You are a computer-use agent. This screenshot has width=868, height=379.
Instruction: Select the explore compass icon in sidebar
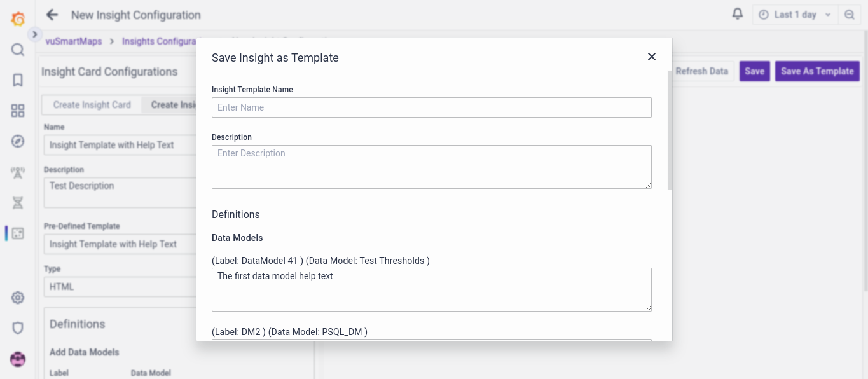(17, 141)
